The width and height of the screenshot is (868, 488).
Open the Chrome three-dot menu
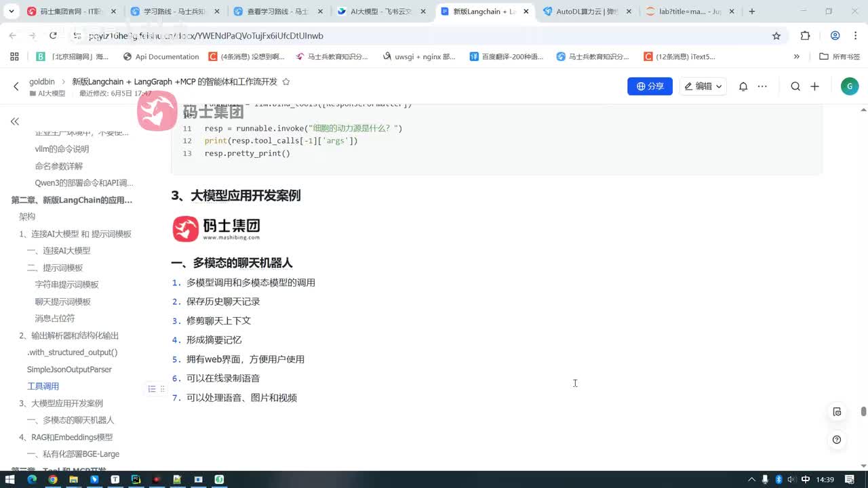point(855,36)
